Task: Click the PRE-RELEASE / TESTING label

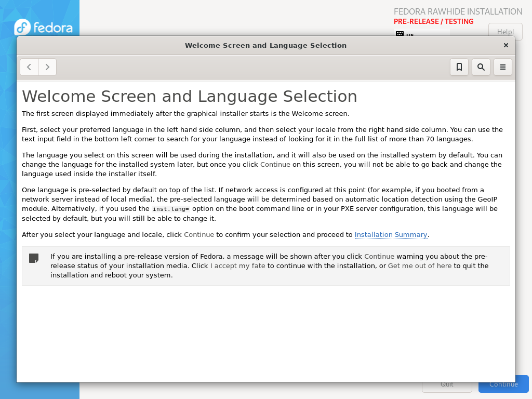Action: point(433,21)
